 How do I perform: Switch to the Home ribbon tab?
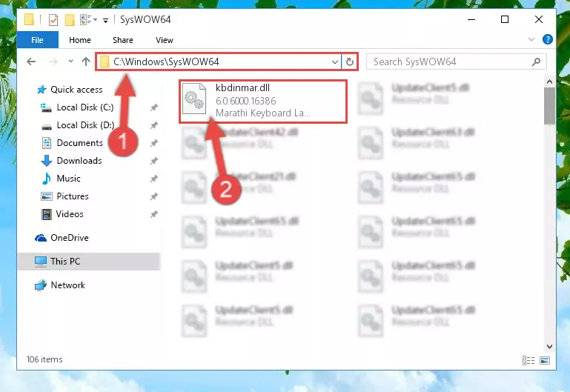(80, 40)
